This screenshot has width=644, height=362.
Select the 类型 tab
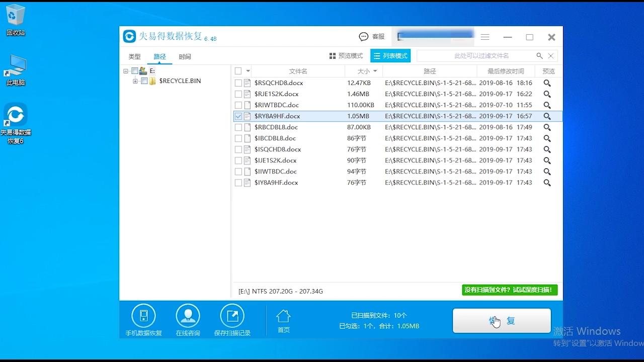(134, 57)
